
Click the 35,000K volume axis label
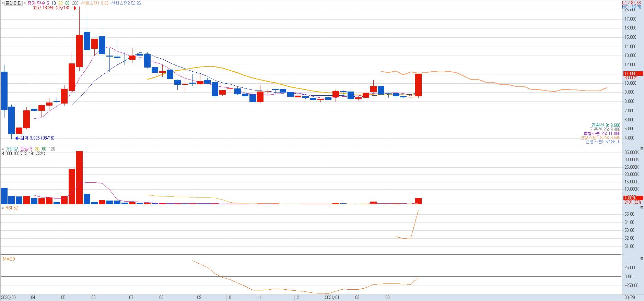632,152
